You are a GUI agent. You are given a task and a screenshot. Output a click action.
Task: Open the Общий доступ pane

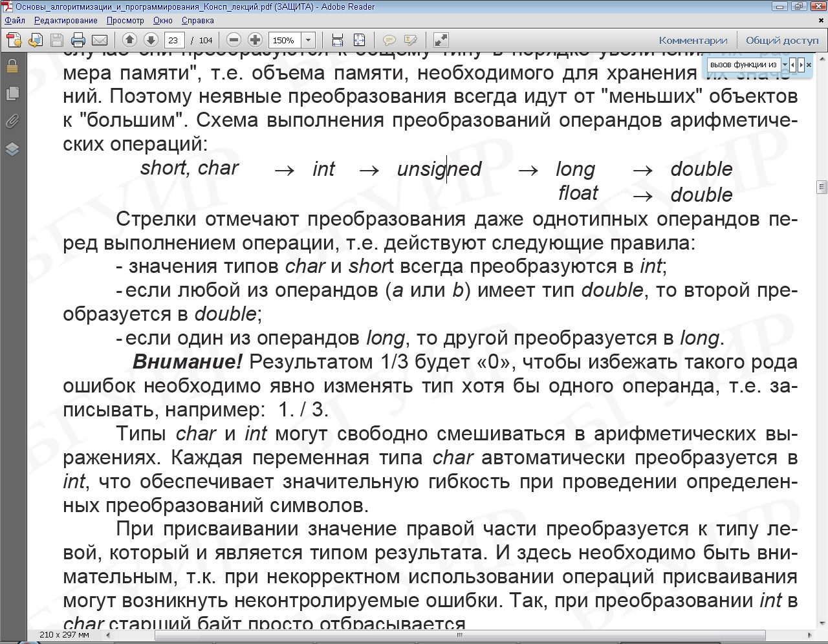click(782, 40)
